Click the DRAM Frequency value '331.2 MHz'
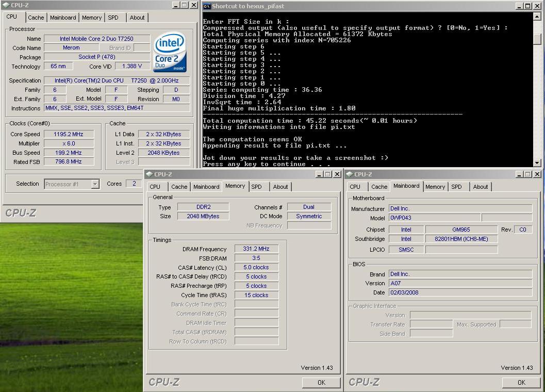 tap(256, 249)
